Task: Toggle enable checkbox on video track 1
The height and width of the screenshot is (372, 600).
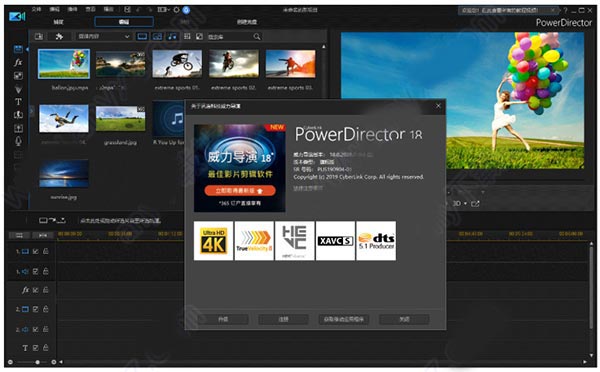Action: coord(35,251)
